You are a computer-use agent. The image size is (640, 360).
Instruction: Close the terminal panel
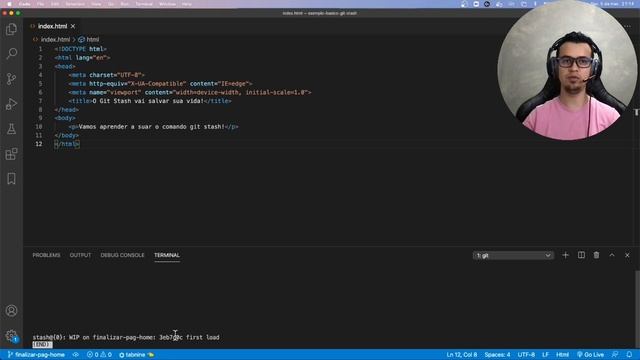627,255
